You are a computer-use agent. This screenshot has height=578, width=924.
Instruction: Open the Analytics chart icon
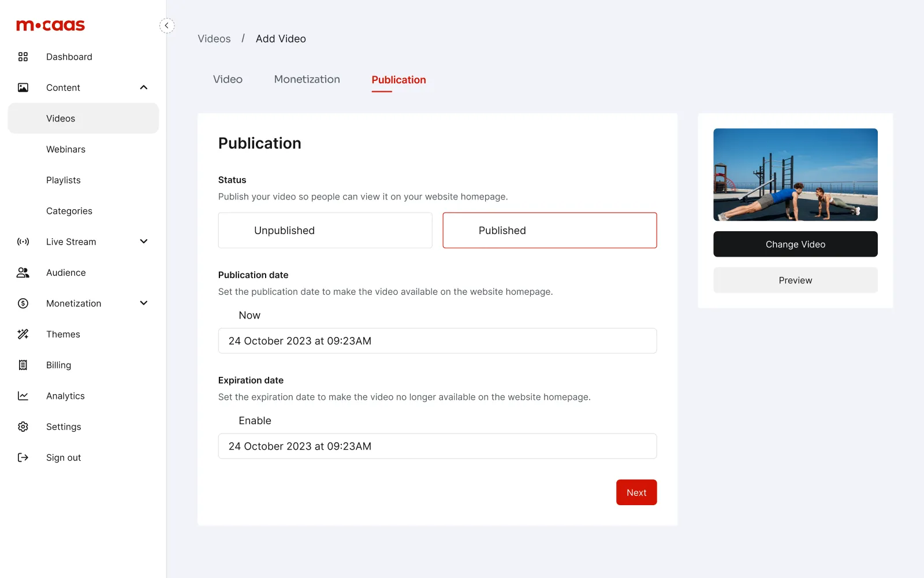click(x=23, y=395)
